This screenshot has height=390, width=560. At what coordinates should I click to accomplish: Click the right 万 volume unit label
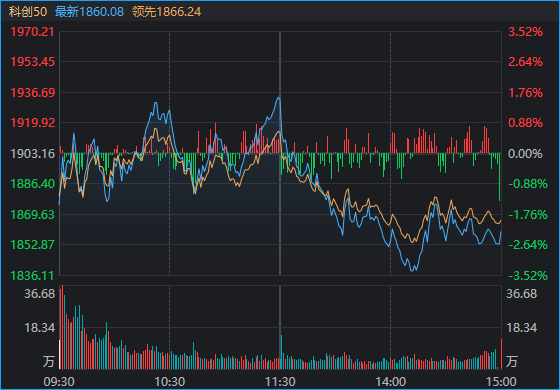coord(511,361)
